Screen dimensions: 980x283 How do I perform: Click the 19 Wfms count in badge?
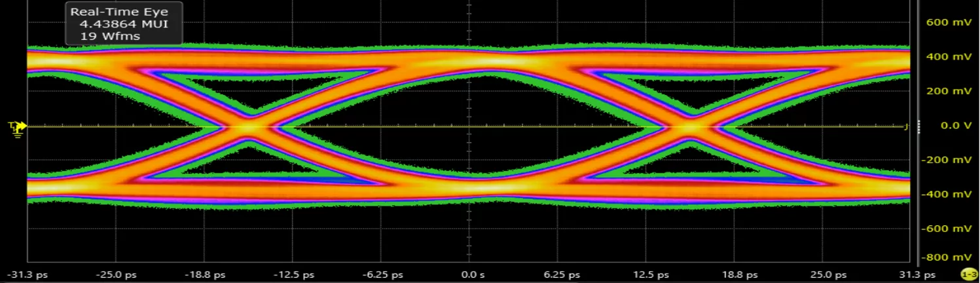110,36
